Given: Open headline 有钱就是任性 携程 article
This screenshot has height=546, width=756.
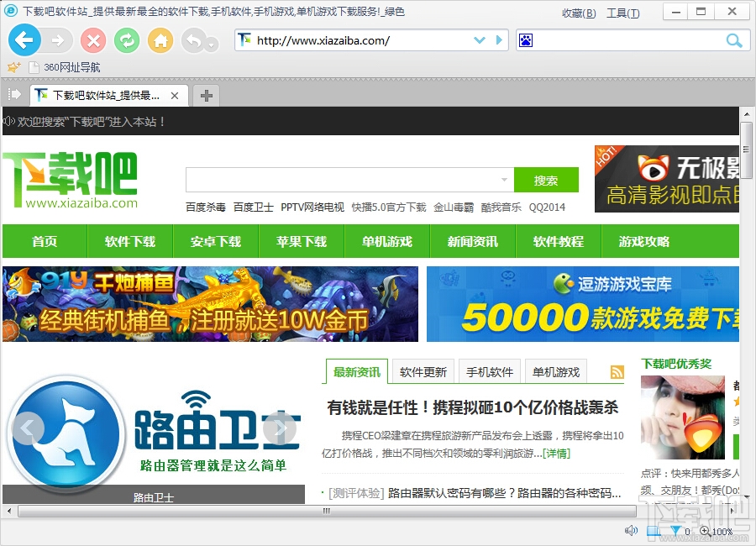Looking at the screenshot, I should pyautogui.click(x=472, y=407).
